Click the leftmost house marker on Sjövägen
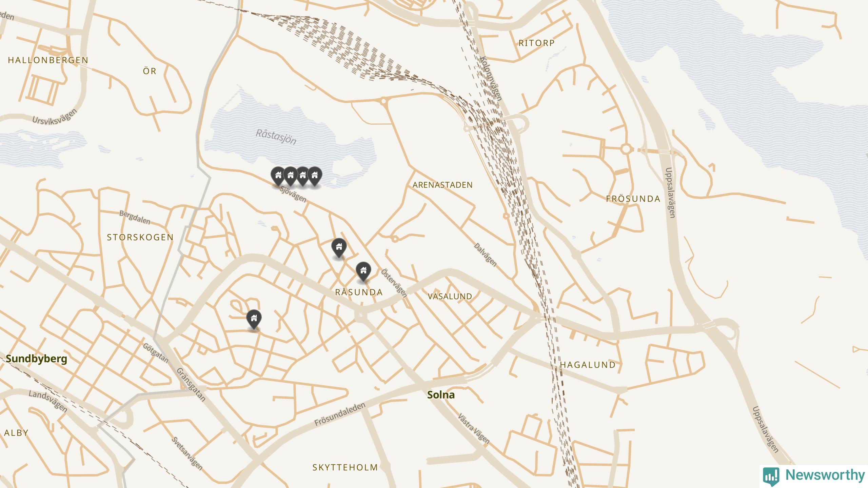 [x=278, y=176]
